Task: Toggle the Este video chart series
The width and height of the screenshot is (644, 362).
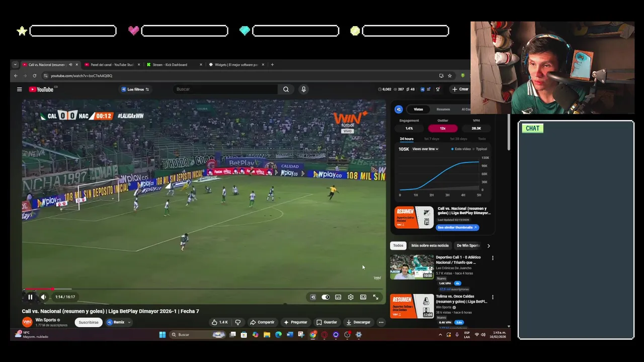Action: coord(460,149)
